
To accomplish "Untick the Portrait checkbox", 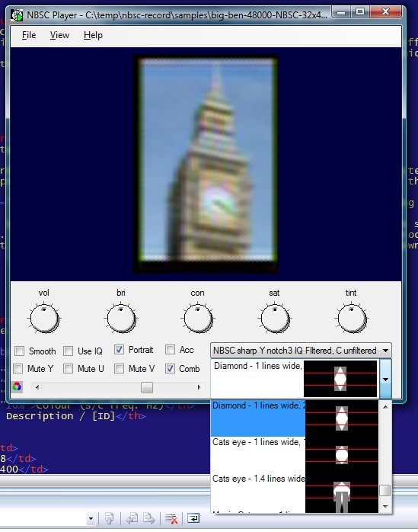I will point(119,350).
